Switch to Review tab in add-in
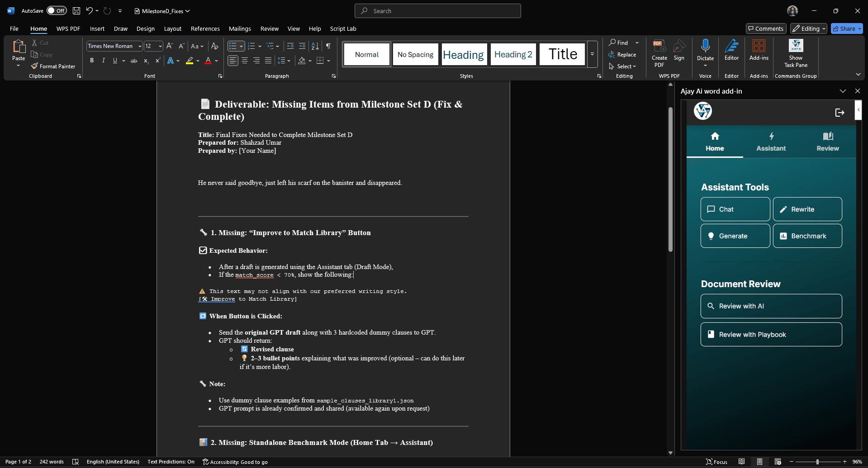Image resolution: width=868 pixels, height=468 pixels. (x=827, y=142)
